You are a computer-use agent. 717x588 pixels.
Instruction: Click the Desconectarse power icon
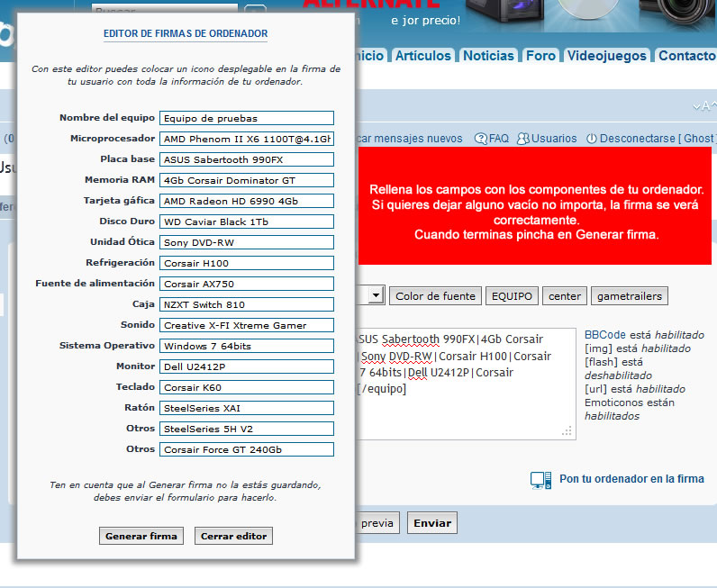(x=592, y=139)
